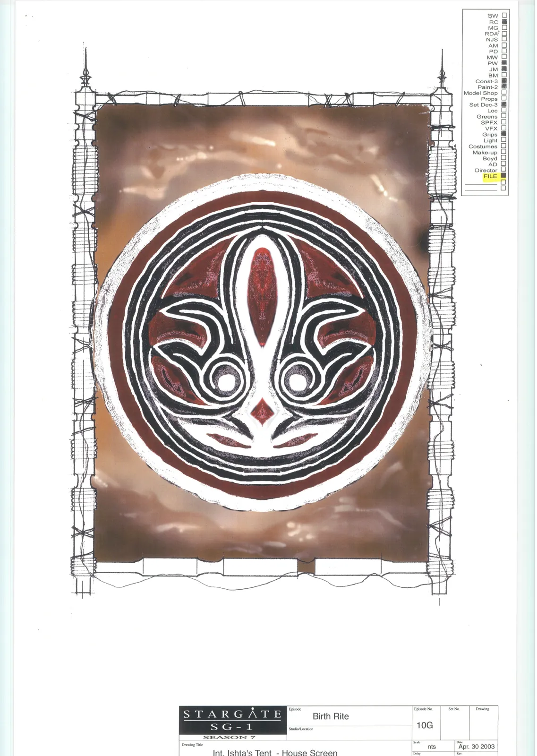Untick the filled RC checkbox
Viewport: 537px width, 756px height.
tap(504, 22)
